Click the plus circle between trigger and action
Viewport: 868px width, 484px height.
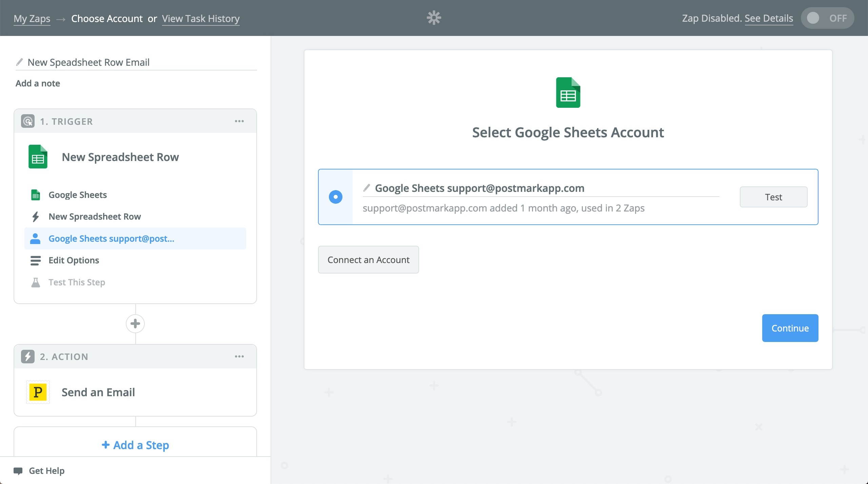click(x=135, y=324)
